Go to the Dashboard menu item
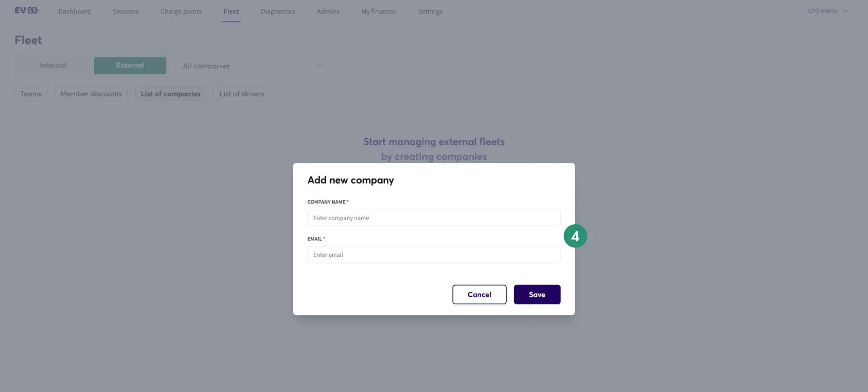 [75, 11]
